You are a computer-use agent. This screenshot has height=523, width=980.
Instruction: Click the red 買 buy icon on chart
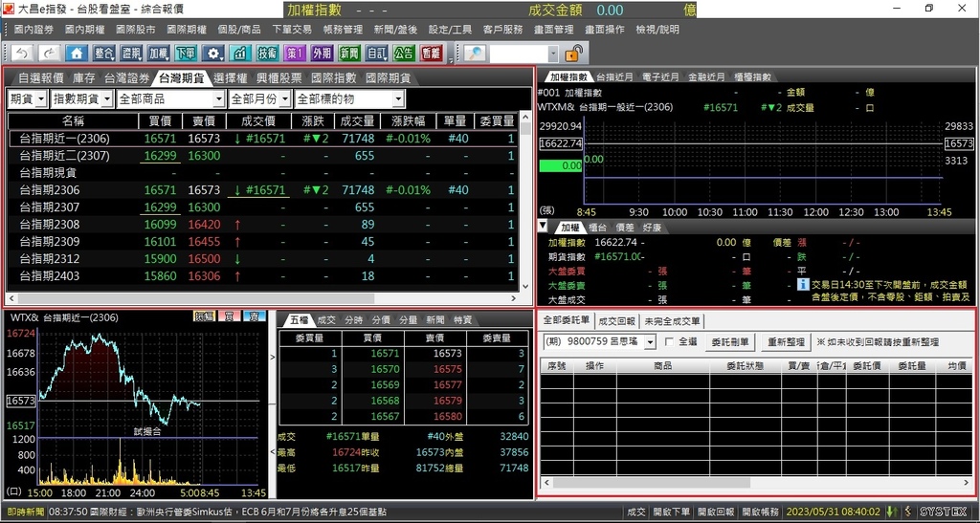coord(230,316)
